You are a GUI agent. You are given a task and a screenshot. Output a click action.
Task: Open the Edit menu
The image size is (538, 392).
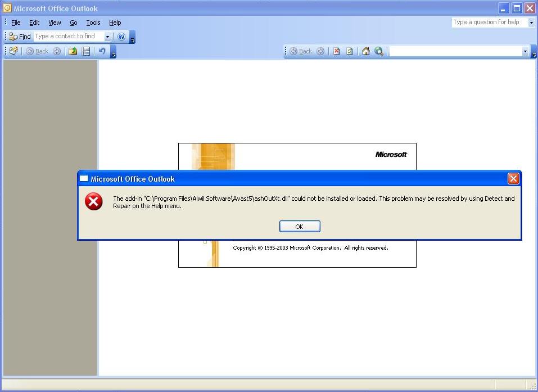[x=34, y=22]
